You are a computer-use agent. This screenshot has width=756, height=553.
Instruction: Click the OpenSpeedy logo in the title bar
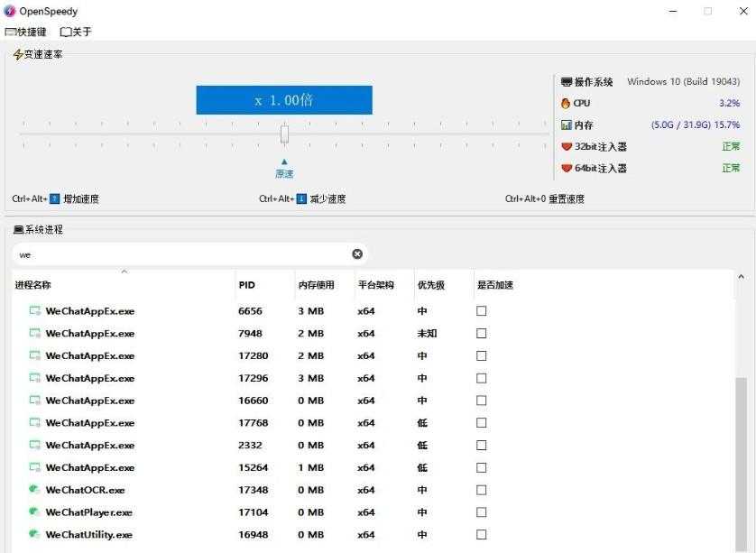(x=10, y=11)
